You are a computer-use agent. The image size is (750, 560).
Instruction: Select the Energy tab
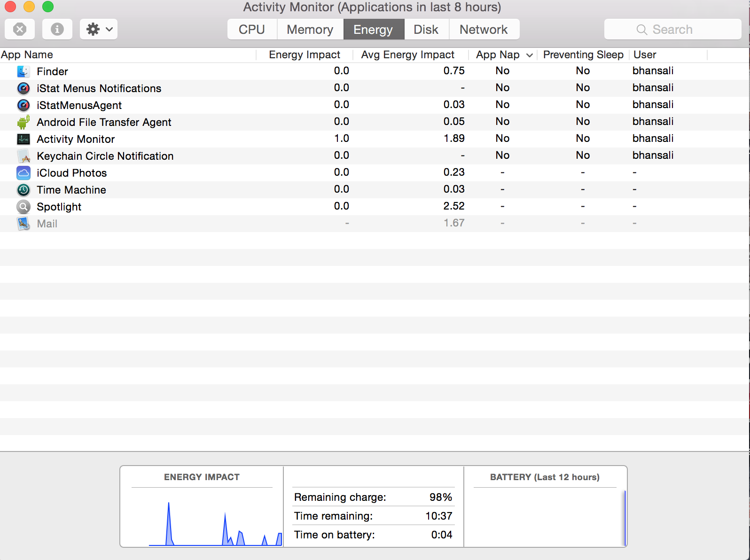(374, 29)
